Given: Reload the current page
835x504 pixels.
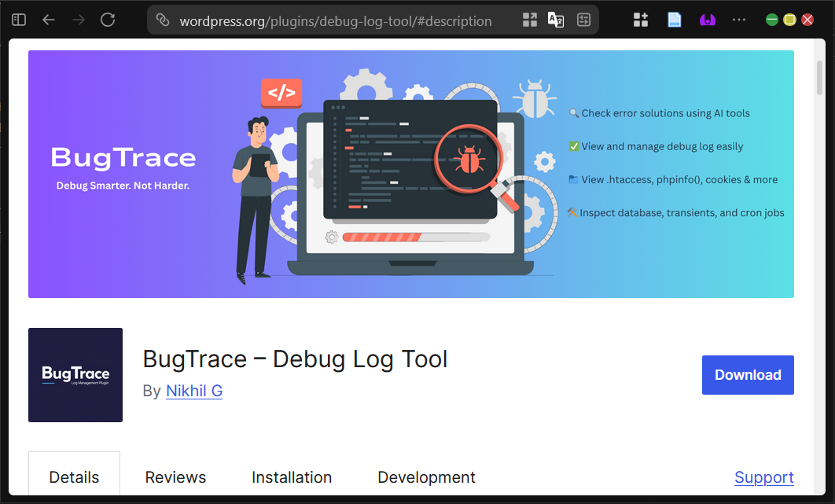Looking at the screenshot, I should pyautogui.click(x=108, y=20).
